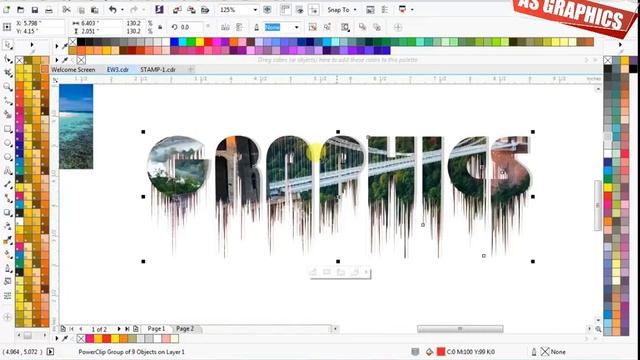This screenshot has width=640, height=360.
Task: Save the document with floppy icon
Action: tap(35, 9)
